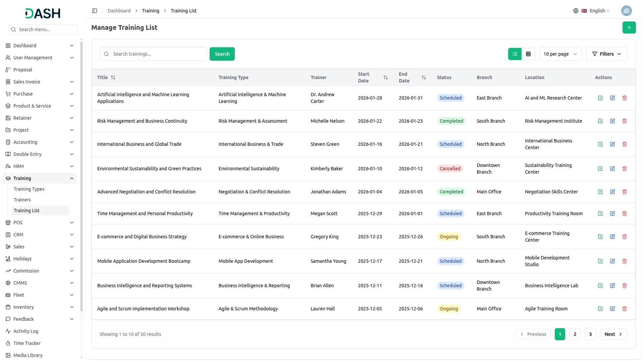Switch to list view layout
This screenshot has width=644, height=362.
coord(515,54)
